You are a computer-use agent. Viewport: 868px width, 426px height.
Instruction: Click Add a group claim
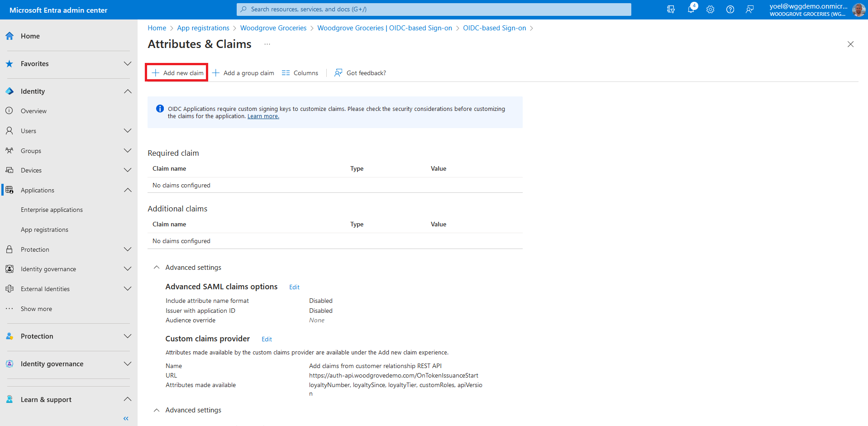(243, 73)
